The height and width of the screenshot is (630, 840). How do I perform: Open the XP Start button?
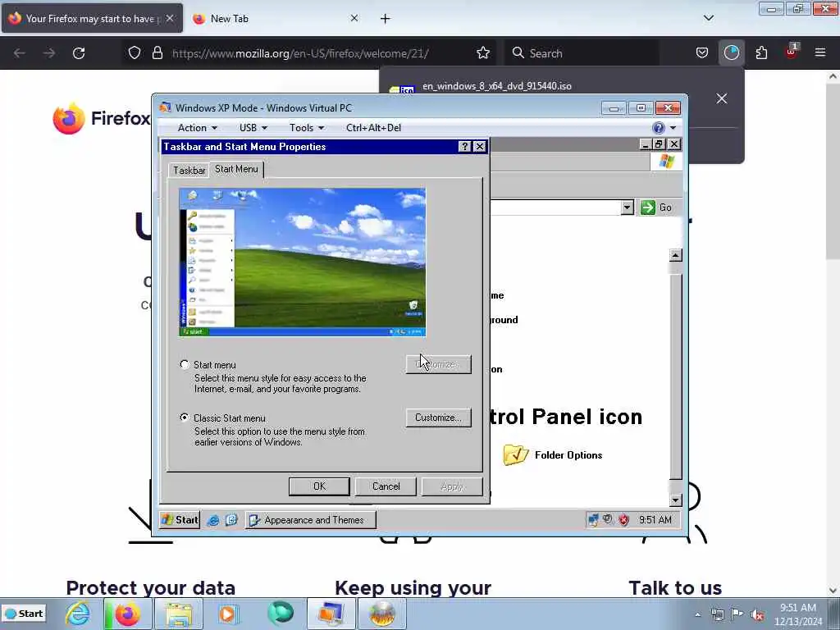point(180,519)
